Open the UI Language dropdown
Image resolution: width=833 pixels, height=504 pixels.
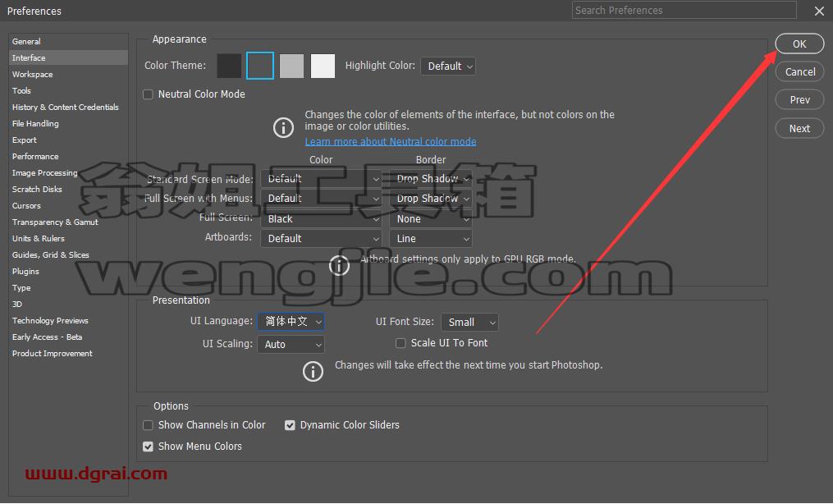[x=291, y=321]
